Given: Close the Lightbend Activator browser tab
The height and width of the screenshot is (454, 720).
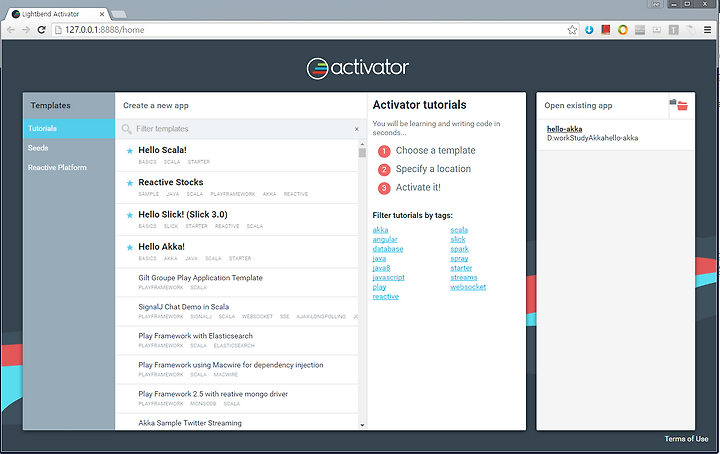Looking at the screenshot, I should (x=102, y=14).
